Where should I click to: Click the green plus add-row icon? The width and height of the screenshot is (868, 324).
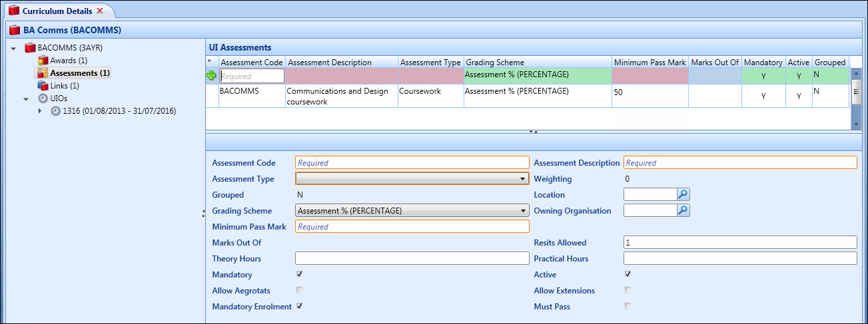click(x=212, y=76)
